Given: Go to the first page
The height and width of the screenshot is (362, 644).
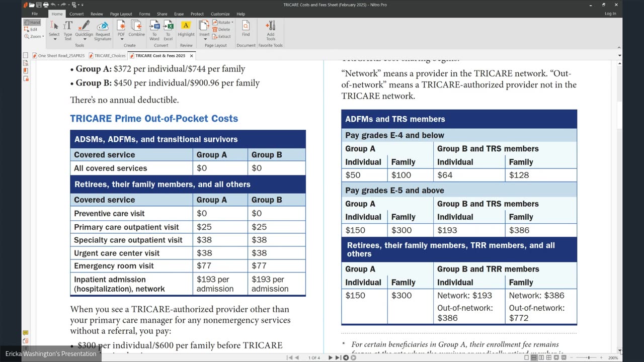Looking at the screenshot, I should [x=290, y=357].
